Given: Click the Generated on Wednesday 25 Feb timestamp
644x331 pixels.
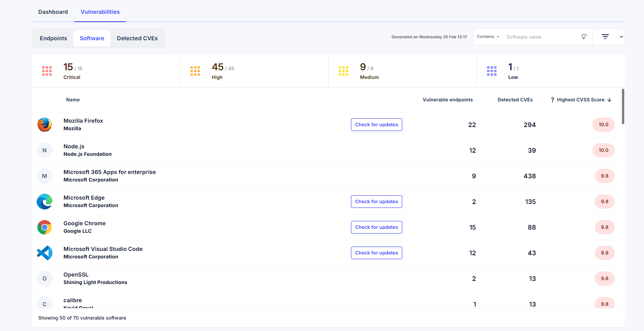Looking at the screenshot, I should [429, 37].
